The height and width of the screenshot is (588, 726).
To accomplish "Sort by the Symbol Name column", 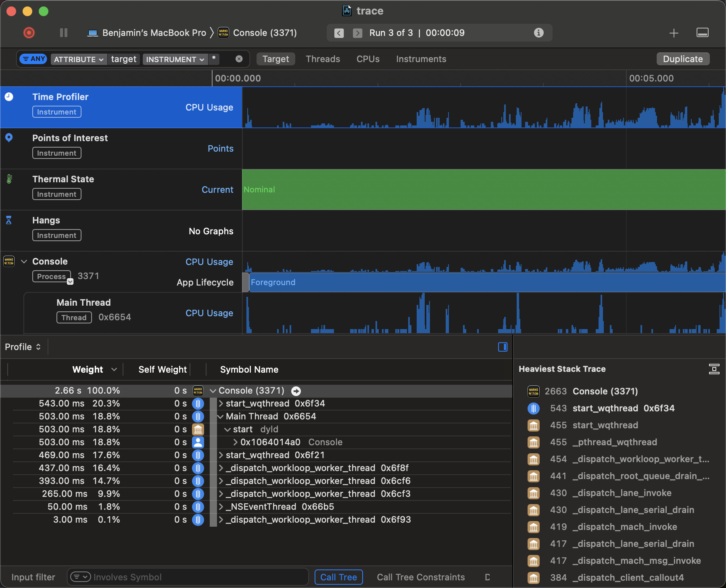I will point(249,369).
